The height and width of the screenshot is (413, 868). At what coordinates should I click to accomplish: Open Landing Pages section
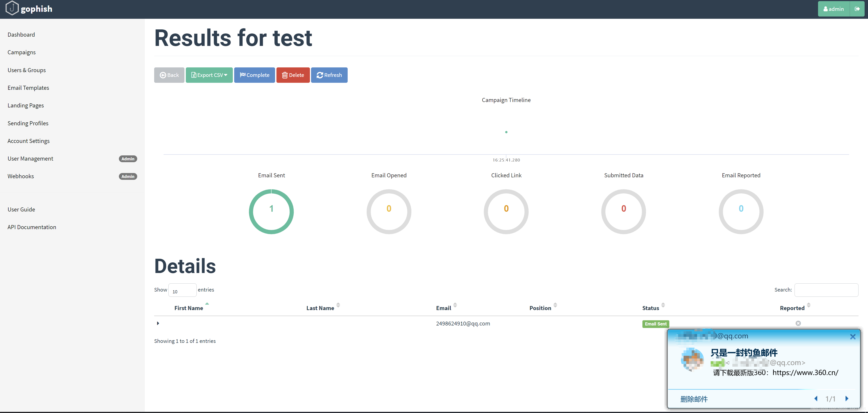[26, 106]
